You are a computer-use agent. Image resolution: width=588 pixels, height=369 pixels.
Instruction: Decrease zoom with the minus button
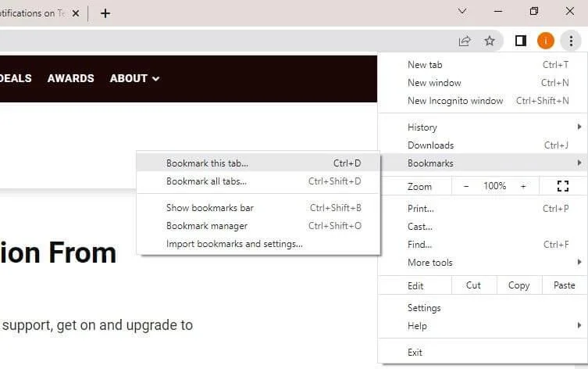466,186
